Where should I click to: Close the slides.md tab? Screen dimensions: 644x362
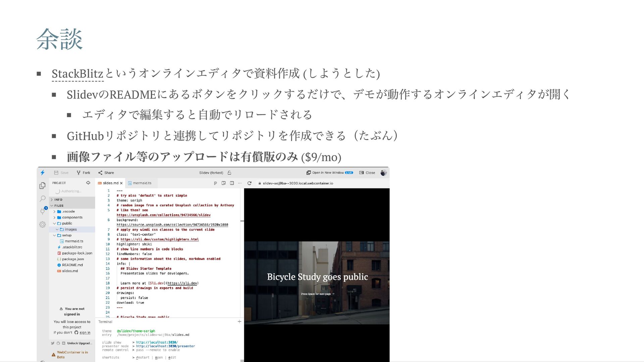tap(121, 183)
